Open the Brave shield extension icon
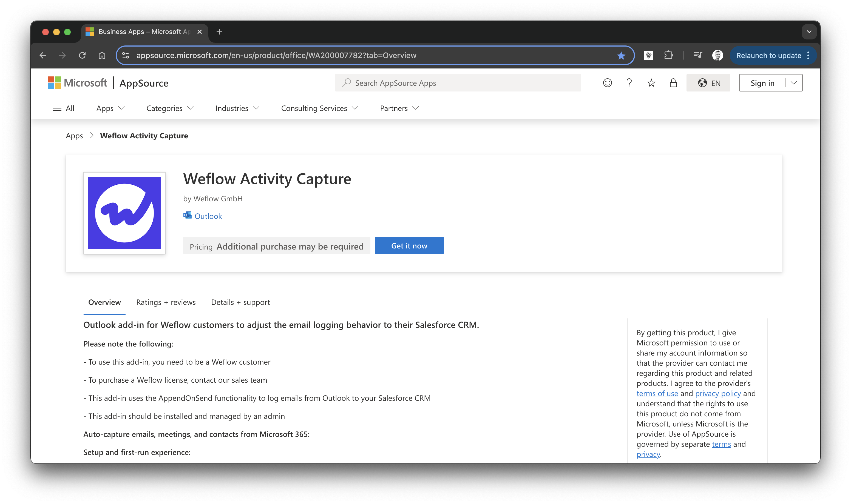 648,55
